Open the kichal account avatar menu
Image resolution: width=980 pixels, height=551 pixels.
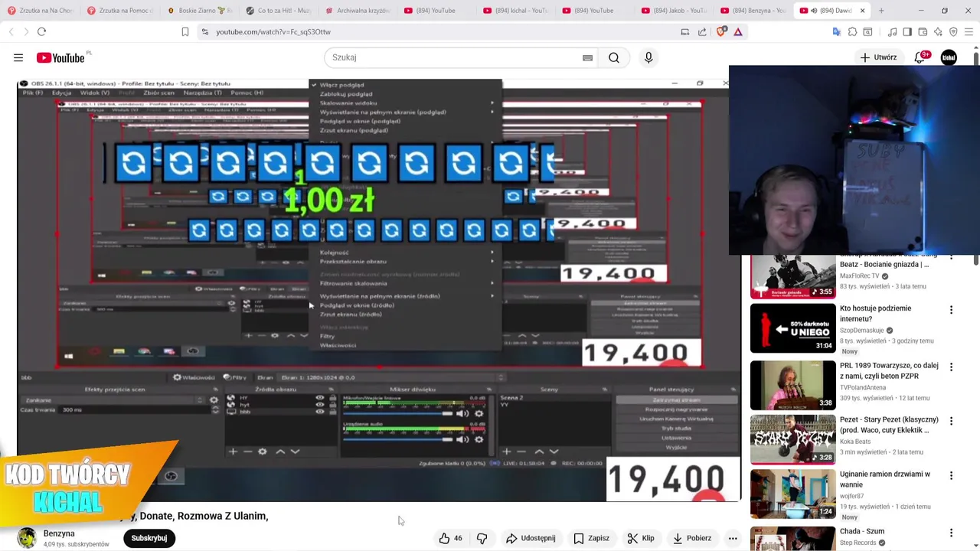[949, 57]
